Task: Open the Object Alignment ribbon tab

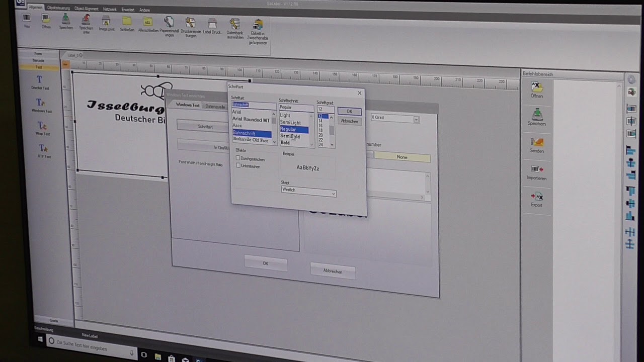Action: point(87,9)
